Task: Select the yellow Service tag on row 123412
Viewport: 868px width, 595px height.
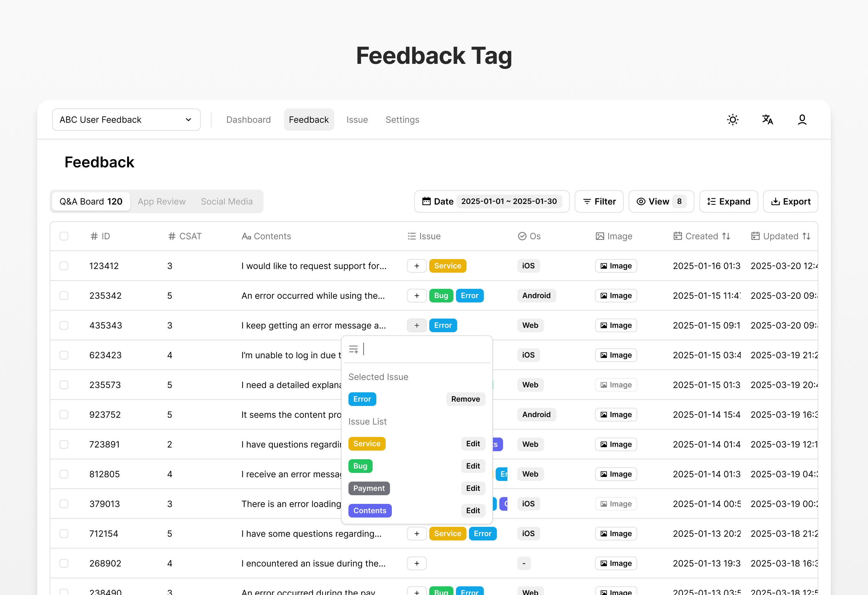Action: pyautogui.click(x=447, y=266)
